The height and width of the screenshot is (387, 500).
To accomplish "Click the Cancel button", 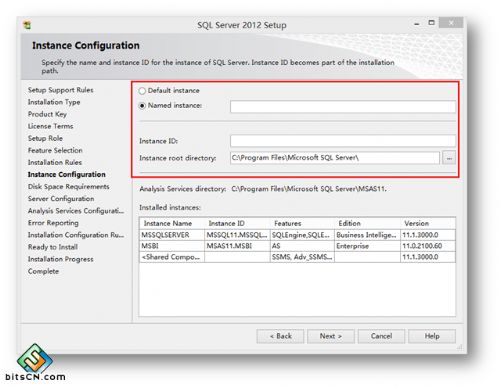I will pyautogui.click(x=381, y=336).
